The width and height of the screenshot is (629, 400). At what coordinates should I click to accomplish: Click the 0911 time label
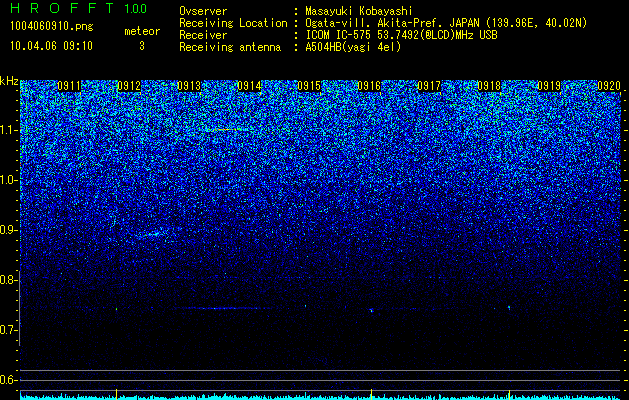click(69, 86)
